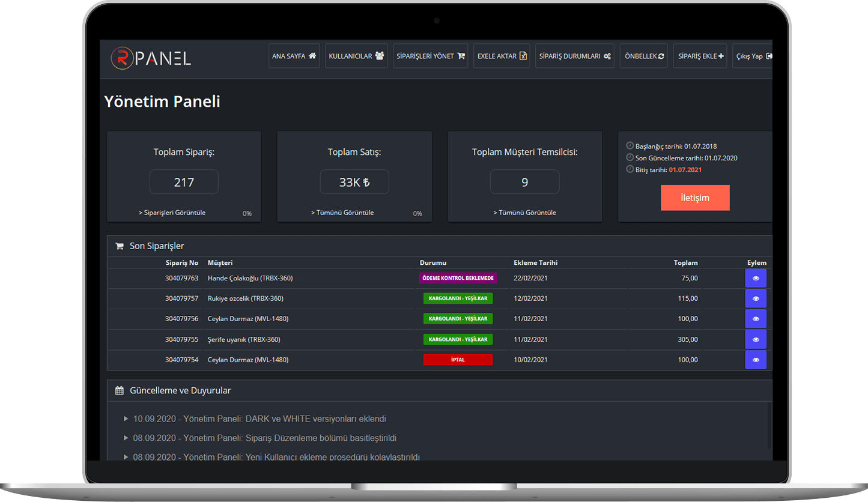Click the announcements panel scrollbar

(x=770, y=426)
